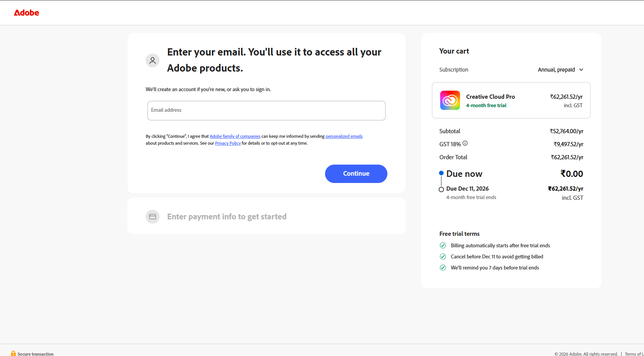Focus the Email address input field
Viewport: 644px width, 356px height.
click(x=267, y=111)
